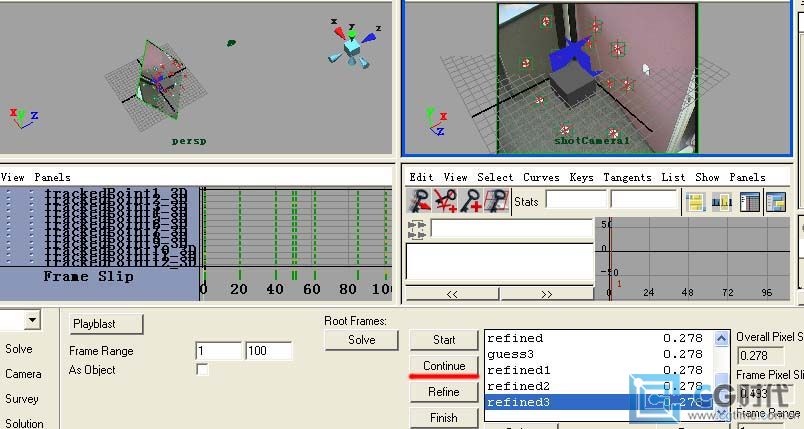The width and height of the screenshot is (804, 429).
Task: Click the Root Frames Solve button
Action: [x=361, y=340]
